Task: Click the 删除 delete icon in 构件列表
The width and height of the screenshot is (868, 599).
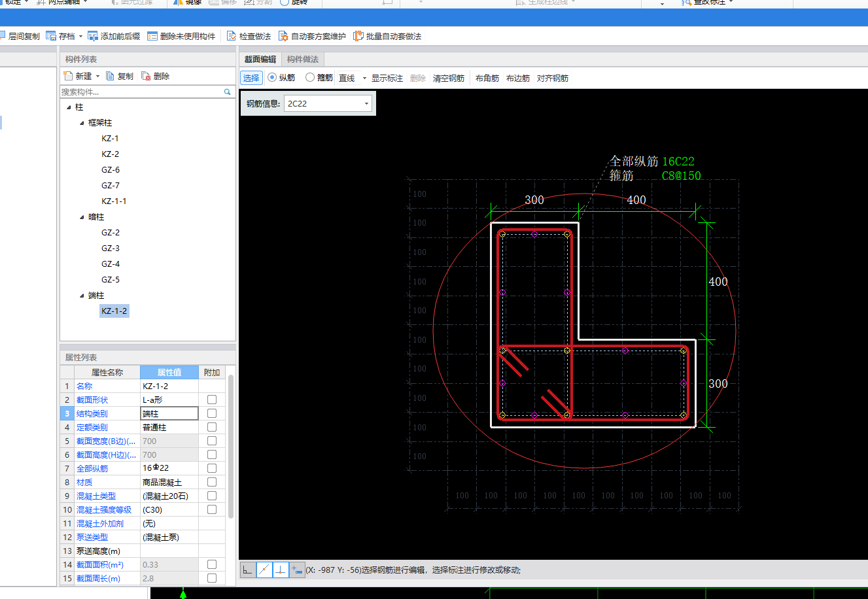Action: click(x=146, y=76)
